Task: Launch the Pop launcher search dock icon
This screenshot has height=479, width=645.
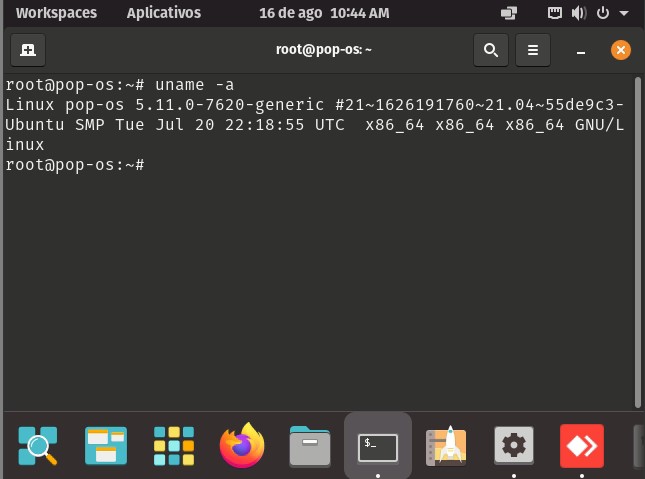Action: 38,446
